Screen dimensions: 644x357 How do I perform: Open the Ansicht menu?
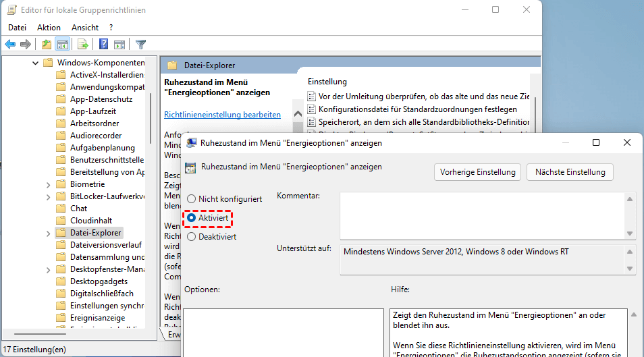pyautogui.click(x=85, y=28)
